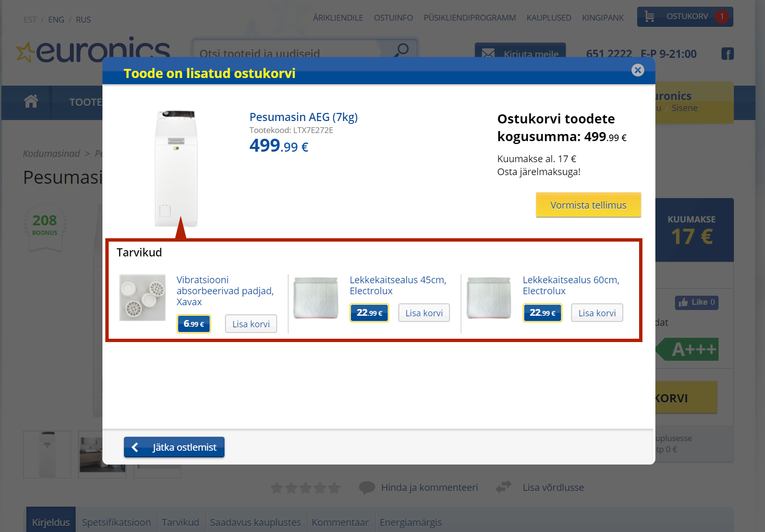
Task: Open the KINGIPANK menu item
Action: point(603,18)
